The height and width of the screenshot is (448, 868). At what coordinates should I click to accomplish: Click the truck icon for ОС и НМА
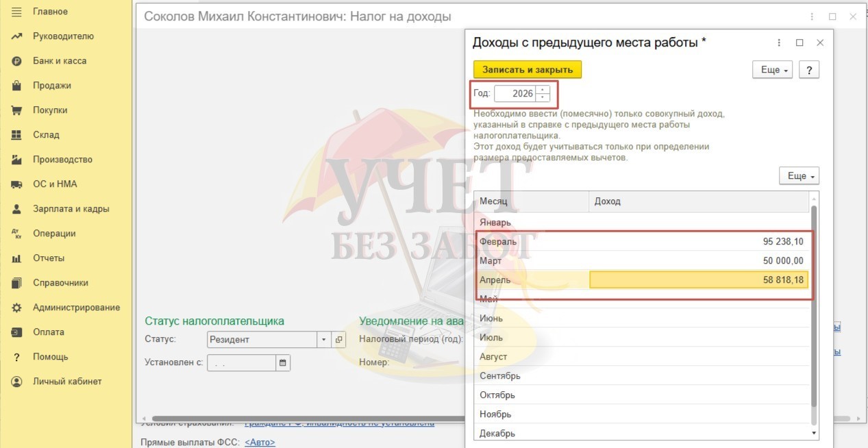(17, 184)
